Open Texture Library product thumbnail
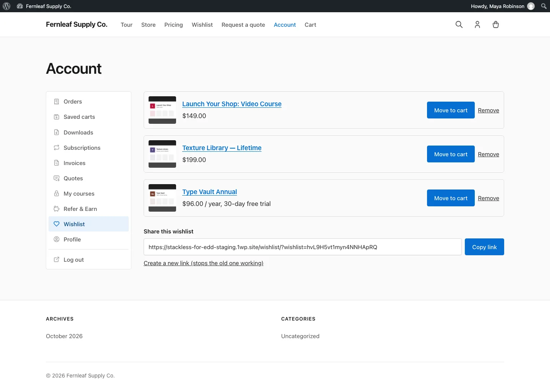Viewport: 550px width, 392px height. pos(162,154)
